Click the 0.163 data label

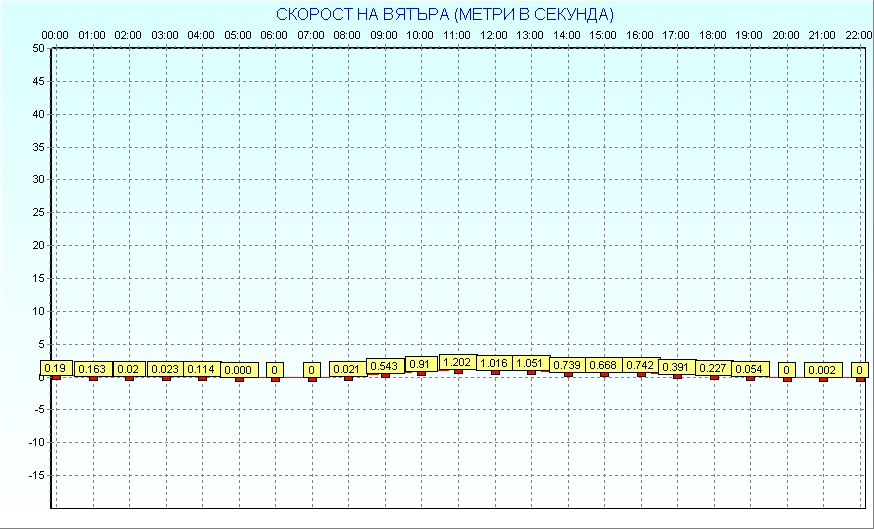coord(92,369)
